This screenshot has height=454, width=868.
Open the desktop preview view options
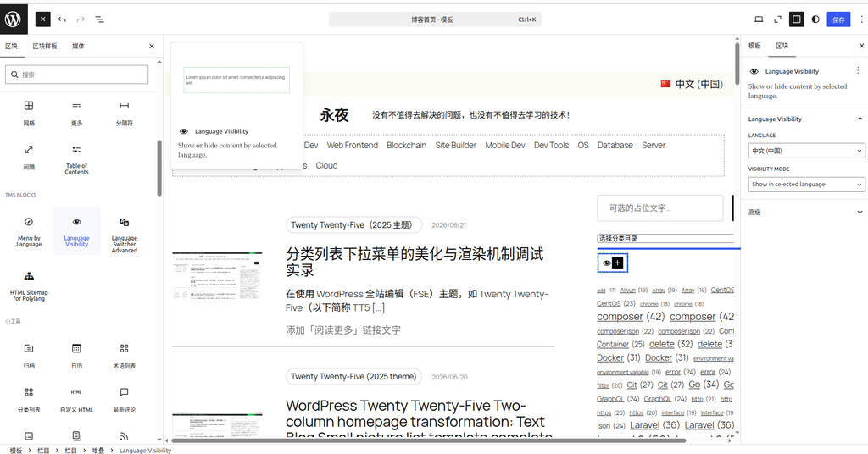pyautogui.click(x=759, y=19)
